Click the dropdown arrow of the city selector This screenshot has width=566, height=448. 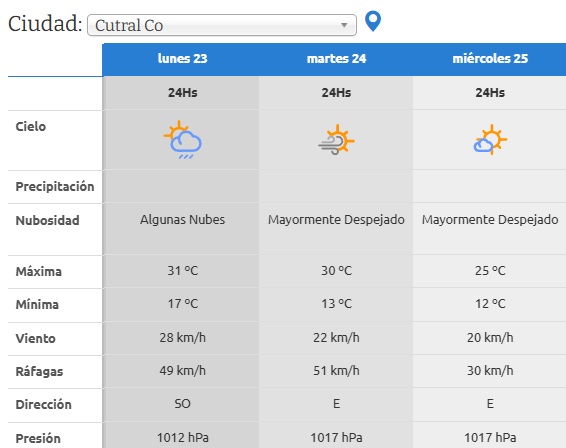(344, 25)
